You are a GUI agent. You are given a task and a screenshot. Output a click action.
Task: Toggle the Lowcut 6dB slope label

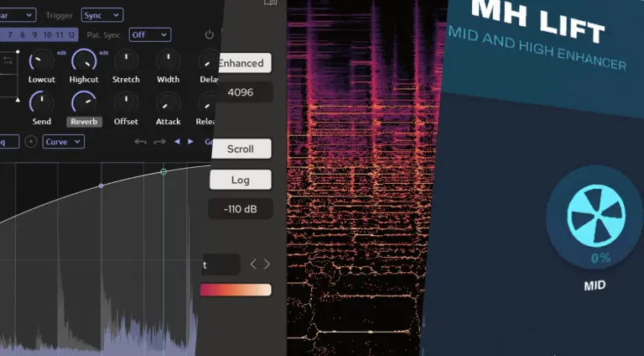pyautogui.click(x=61, y=53)
